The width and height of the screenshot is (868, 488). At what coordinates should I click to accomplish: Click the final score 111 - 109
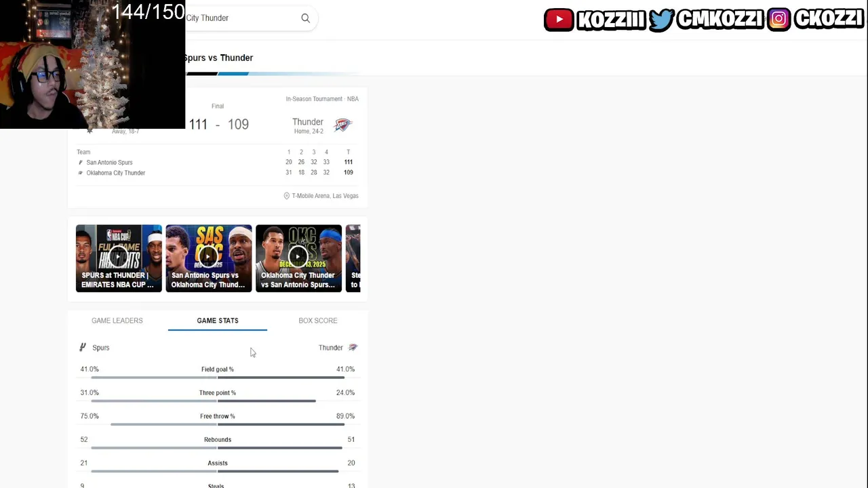218,124
